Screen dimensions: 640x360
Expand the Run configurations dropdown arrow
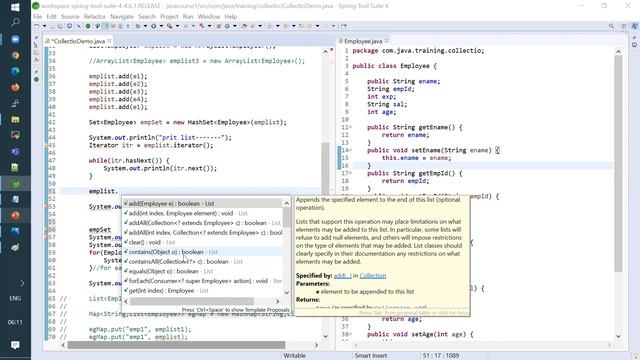[161, 26]
